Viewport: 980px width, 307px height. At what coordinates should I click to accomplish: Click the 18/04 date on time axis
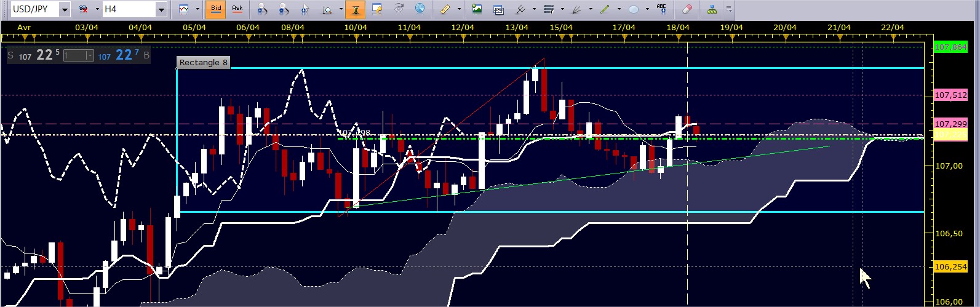tap(677, 28)
